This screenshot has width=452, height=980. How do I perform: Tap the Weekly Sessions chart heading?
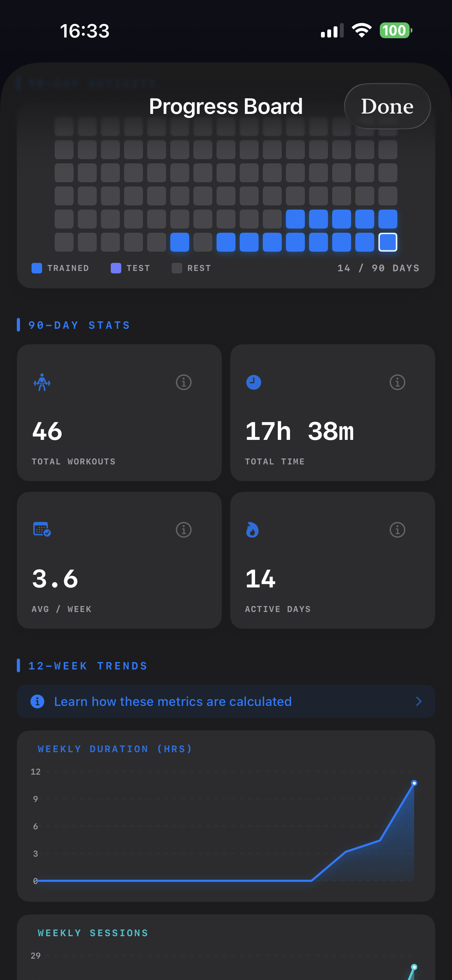(x=93, y=933)
